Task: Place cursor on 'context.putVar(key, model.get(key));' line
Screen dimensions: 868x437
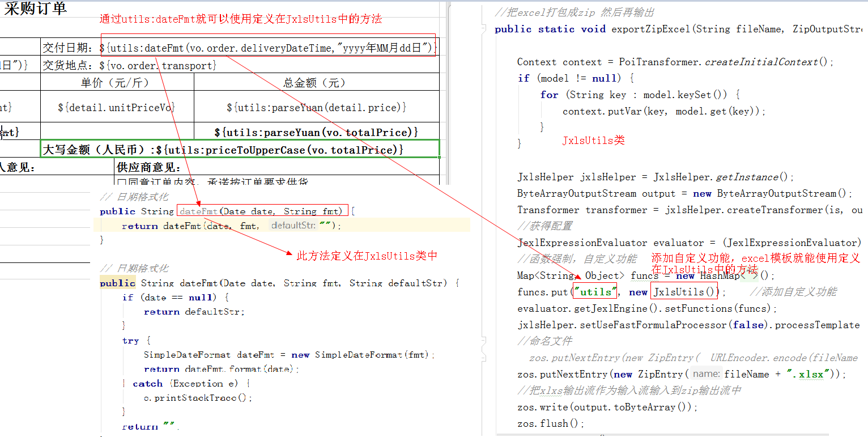Action: coord(664,111)
